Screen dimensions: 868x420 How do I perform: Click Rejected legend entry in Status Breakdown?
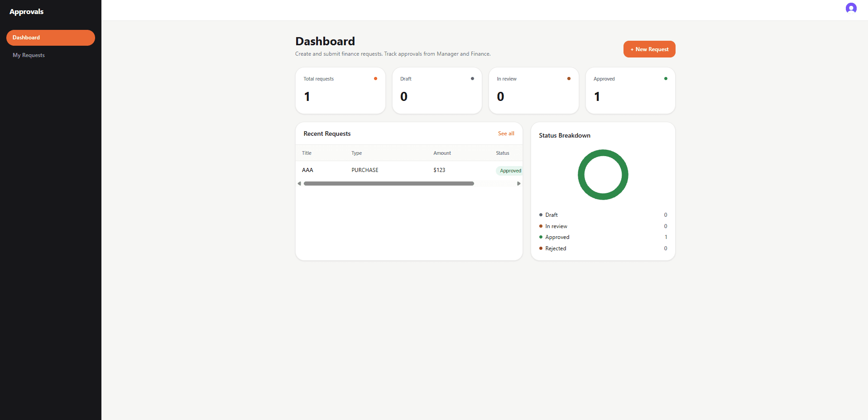603,248
